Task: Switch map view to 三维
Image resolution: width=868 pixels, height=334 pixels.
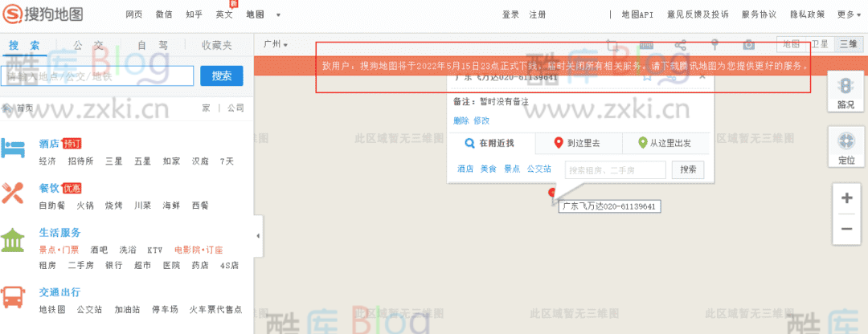Action: pos(849,44)
